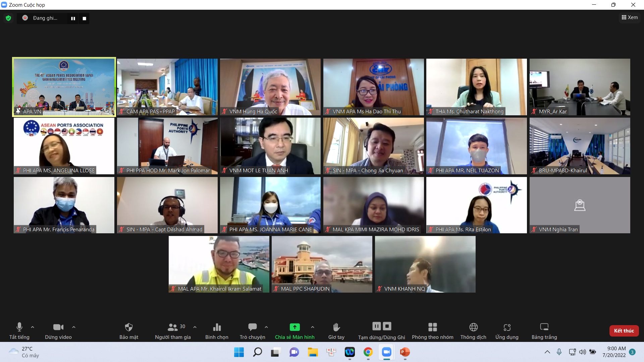Open Webex icon in taskbar

point(350,352)
